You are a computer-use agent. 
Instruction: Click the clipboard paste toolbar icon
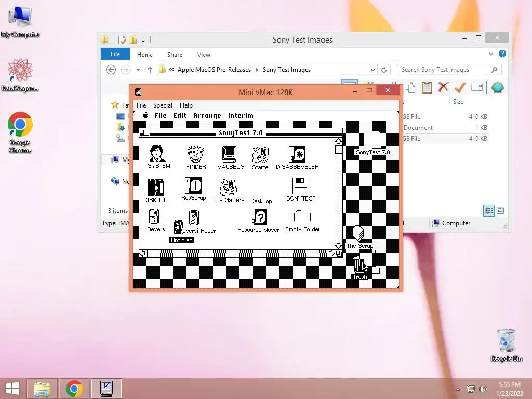pyautogui.click(x=427, y=87)
